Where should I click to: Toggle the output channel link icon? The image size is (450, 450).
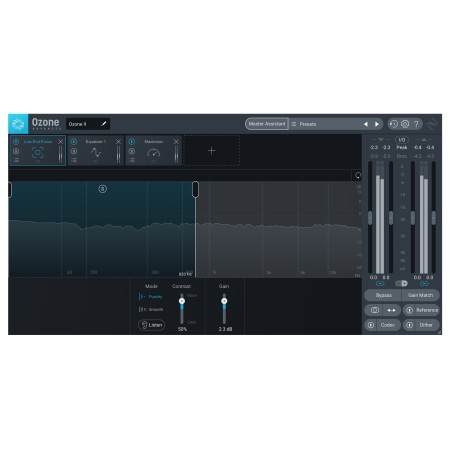coord(424,284)
